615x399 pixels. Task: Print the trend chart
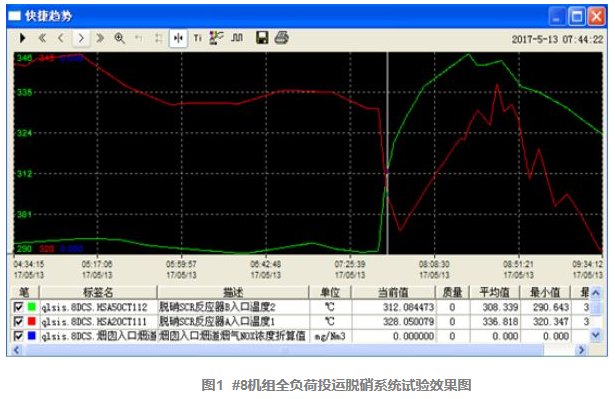tap(282, 38)
